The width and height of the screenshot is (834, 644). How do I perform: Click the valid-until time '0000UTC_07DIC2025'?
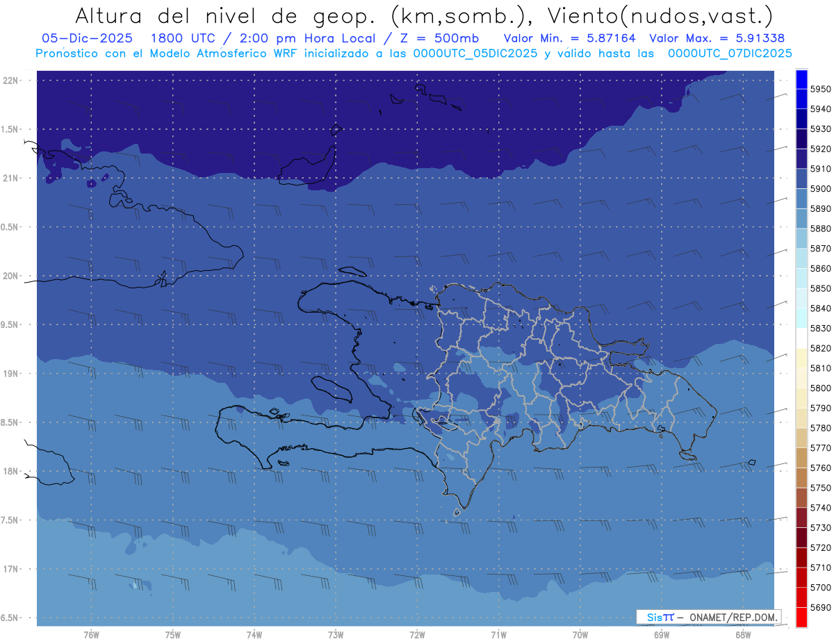click(729, 53)
